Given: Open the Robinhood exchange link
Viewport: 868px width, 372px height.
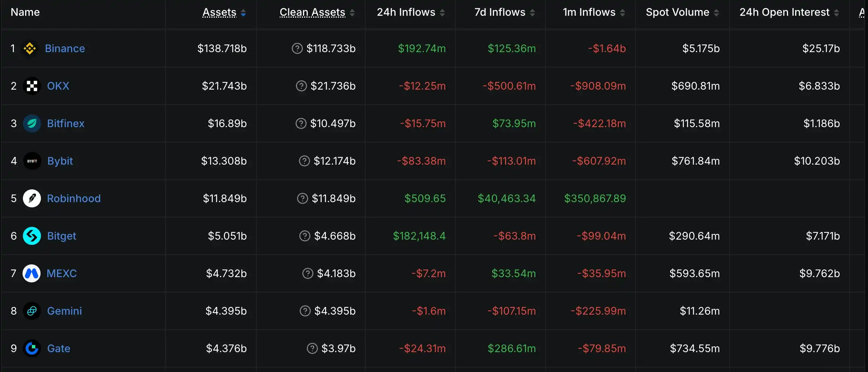Looking at the screenshot, I should (74, 198).
